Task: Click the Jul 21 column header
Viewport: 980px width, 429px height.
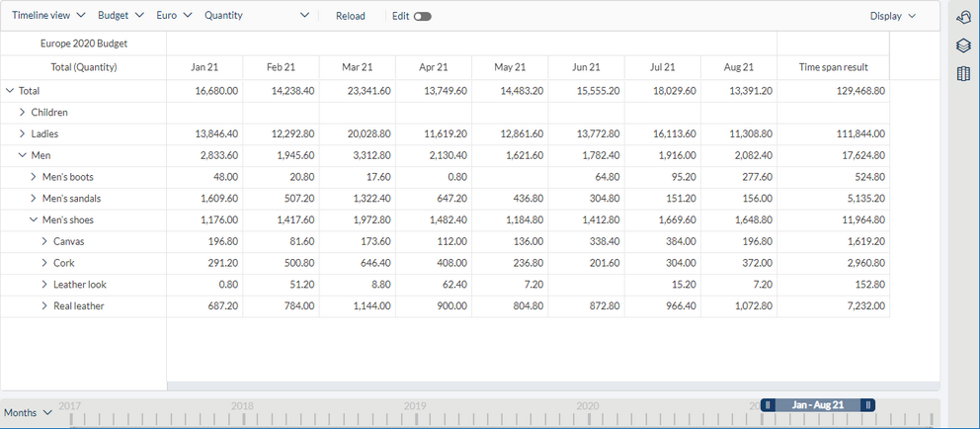Action: [663, 67]
